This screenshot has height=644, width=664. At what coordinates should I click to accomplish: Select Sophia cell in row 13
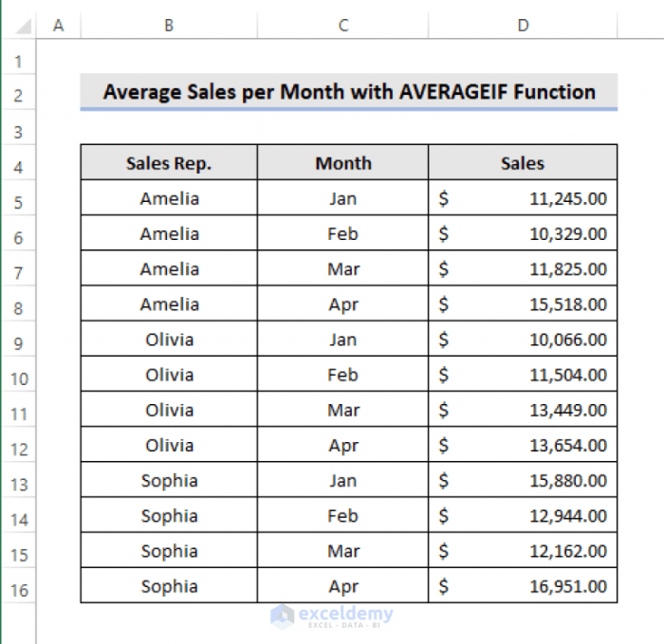[x=169, y=480]
